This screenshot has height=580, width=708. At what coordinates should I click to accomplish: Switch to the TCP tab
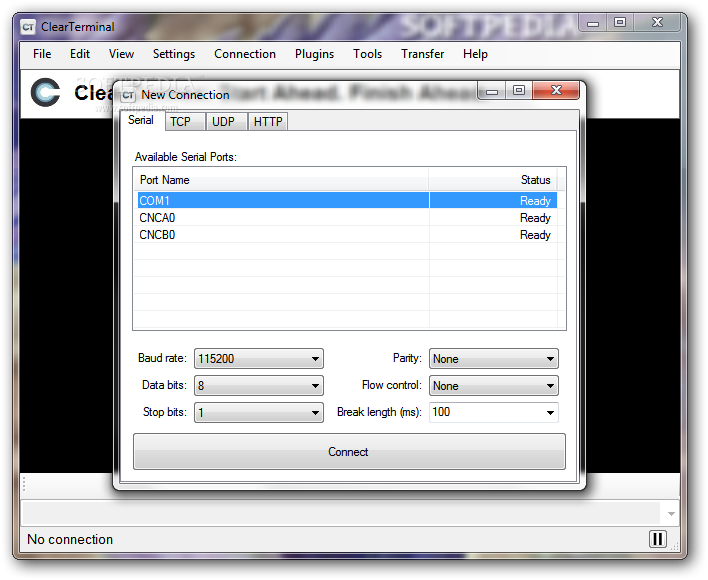[185, 122]
